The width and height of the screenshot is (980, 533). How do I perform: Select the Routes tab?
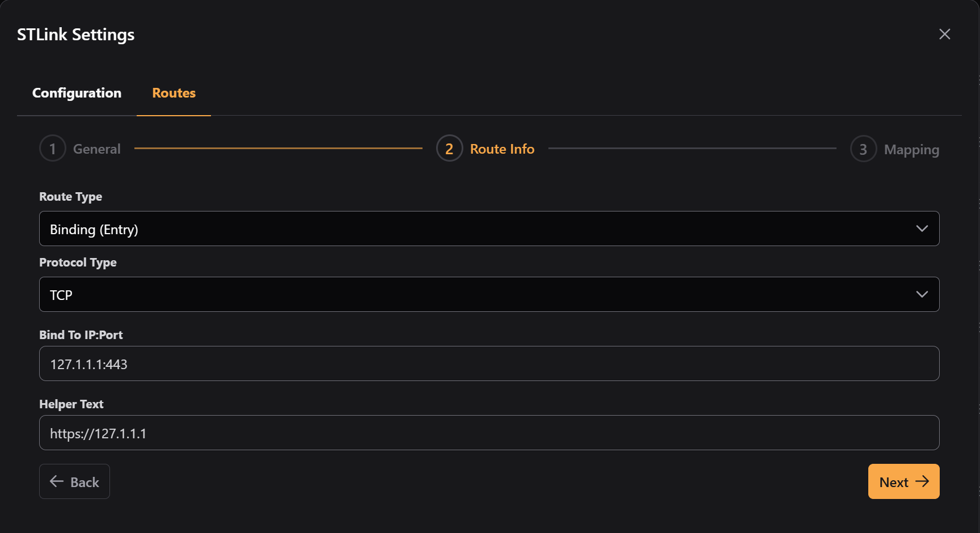point(174,92)
